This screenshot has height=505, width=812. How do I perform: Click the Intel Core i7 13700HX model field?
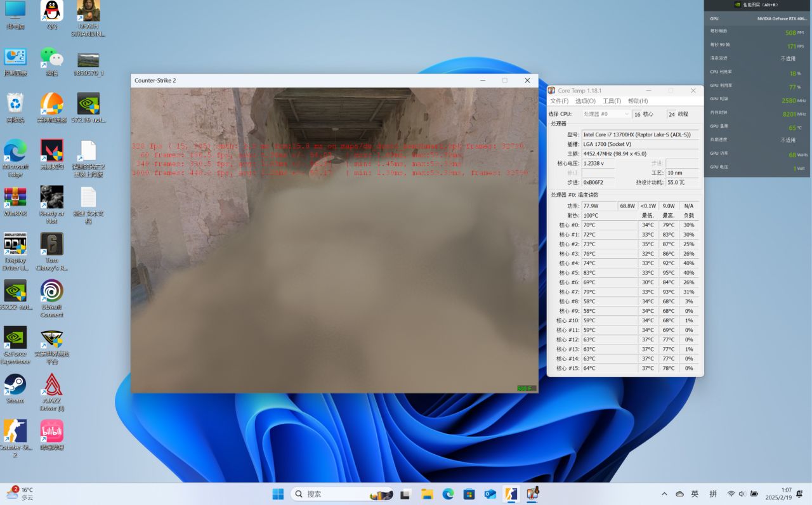[640, 134]
